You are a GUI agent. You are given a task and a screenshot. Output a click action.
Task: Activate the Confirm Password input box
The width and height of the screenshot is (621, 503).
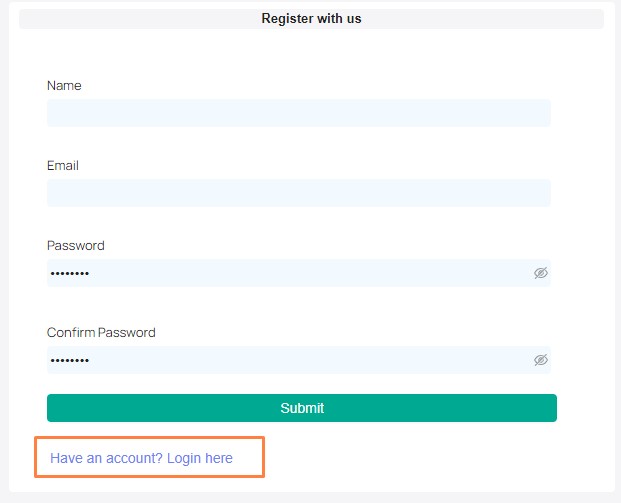point(299,360)
